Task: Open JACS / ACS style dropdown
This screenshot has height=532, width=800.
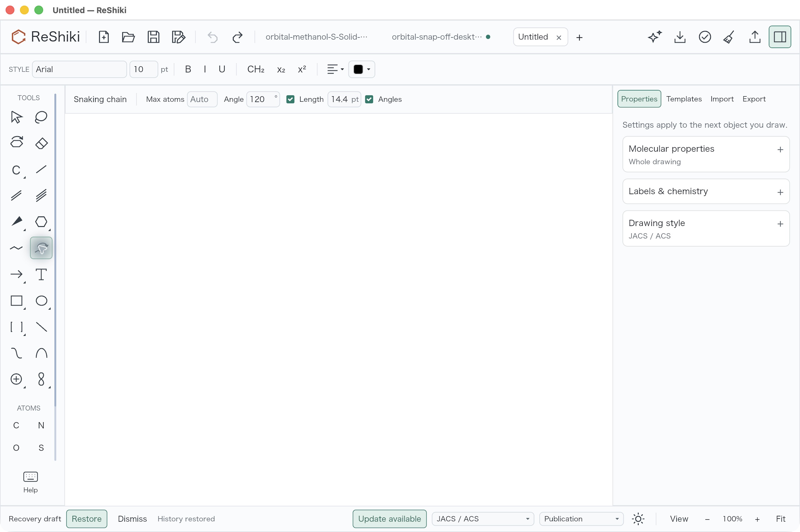Action: 482,519
